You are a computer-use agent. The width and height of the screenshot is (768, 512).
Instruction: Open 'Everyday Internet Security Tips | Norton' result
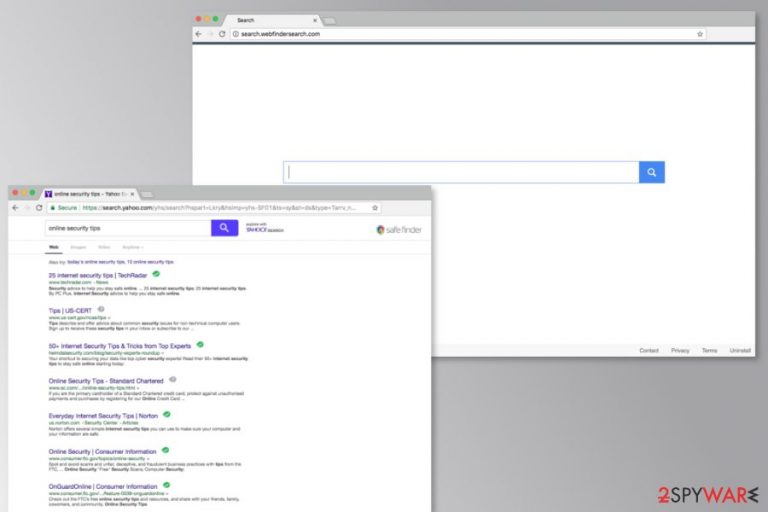tap(103, 416)
